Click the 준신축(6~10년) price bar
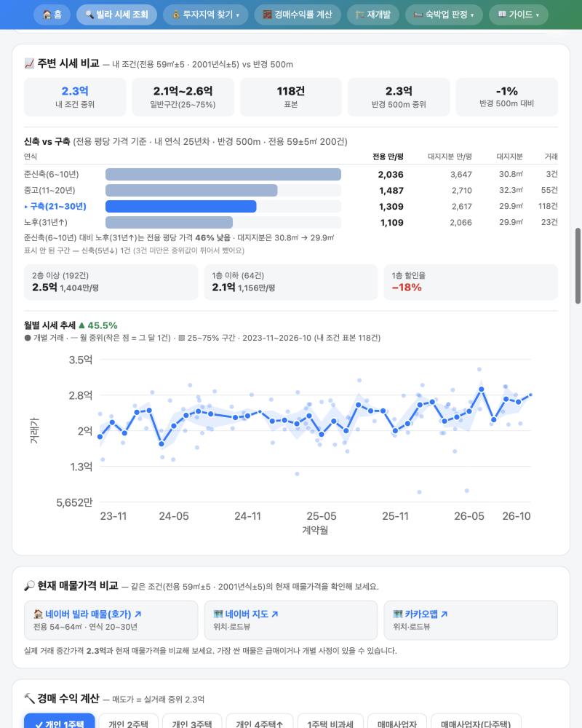This screenshot has width=582, height=728. (x=223, y=174)
